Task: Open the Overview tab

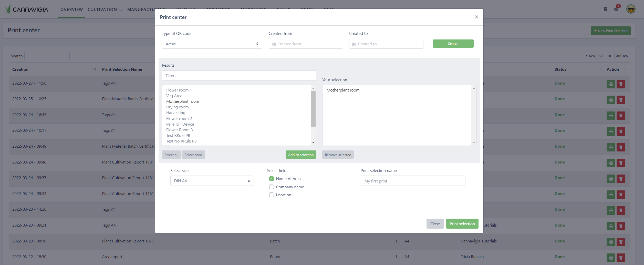Action: pos(71,9)
